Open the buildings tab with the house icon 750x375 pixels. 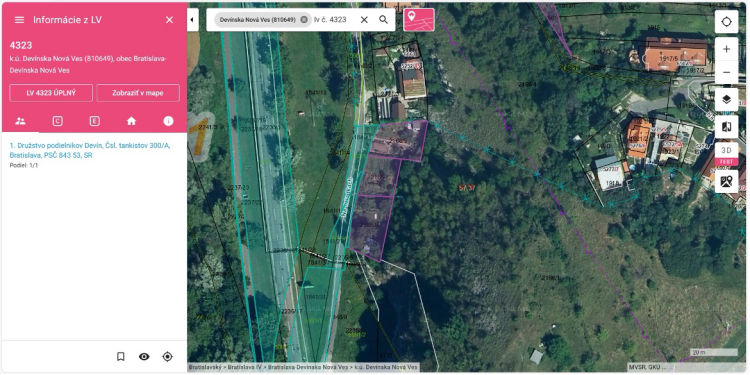[x=132, y=121]
